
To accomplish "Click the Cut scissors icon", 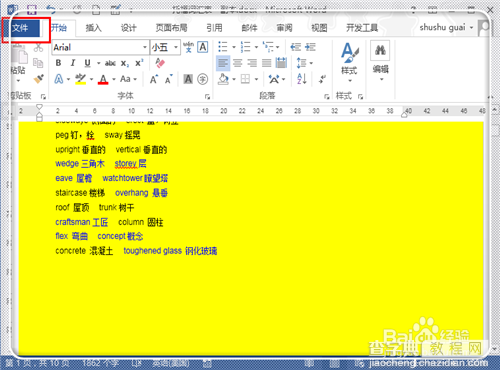I will click(x=38, y=48).
